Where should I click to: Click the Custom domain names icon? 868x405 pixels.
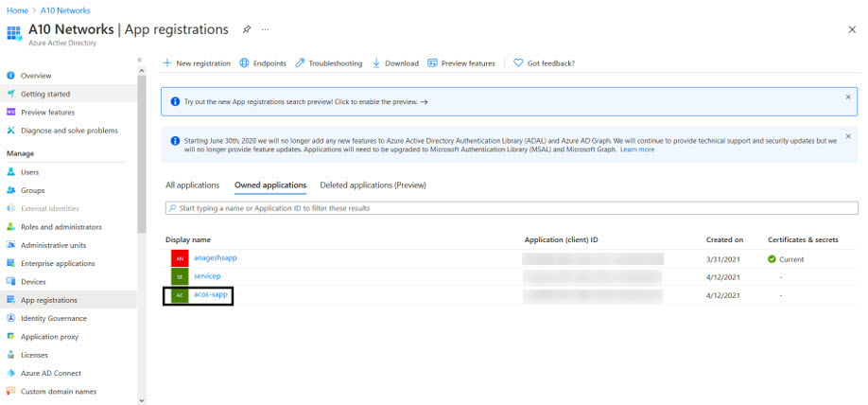pos(10,391)
